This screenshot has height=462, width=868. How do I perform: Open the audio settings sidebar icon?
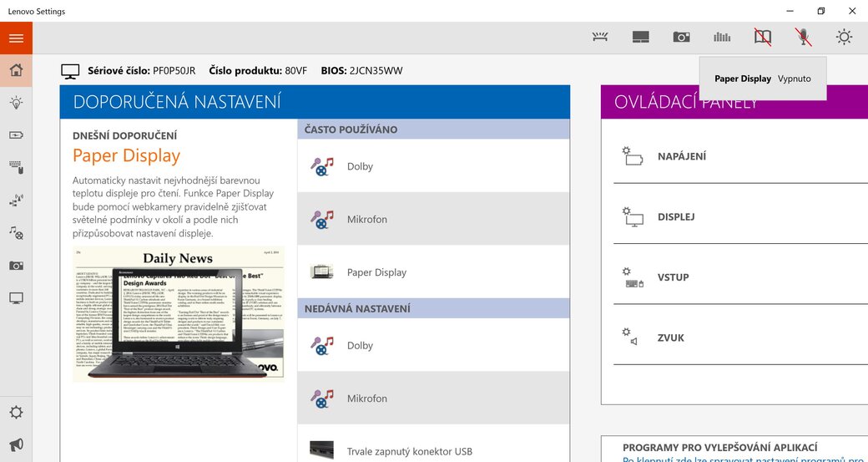pos(16,232)
